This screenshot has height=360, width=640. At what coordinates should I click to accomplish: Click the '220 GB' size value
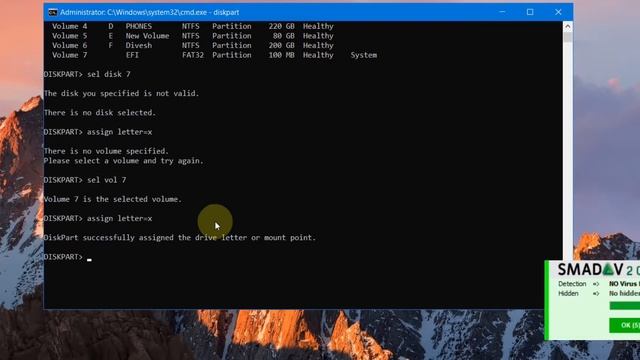click(281, 26)
